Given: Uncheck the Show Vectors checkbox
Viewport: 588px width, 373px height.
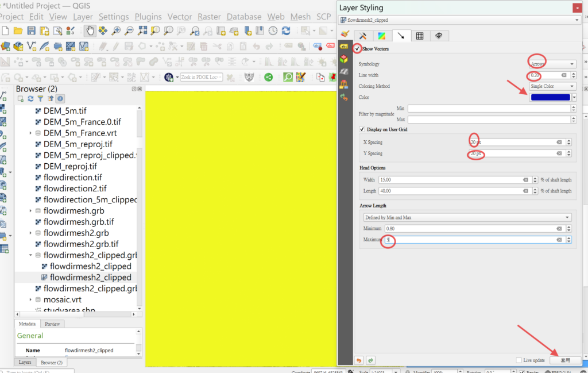Looking at the screenshot, I should 358,49.
